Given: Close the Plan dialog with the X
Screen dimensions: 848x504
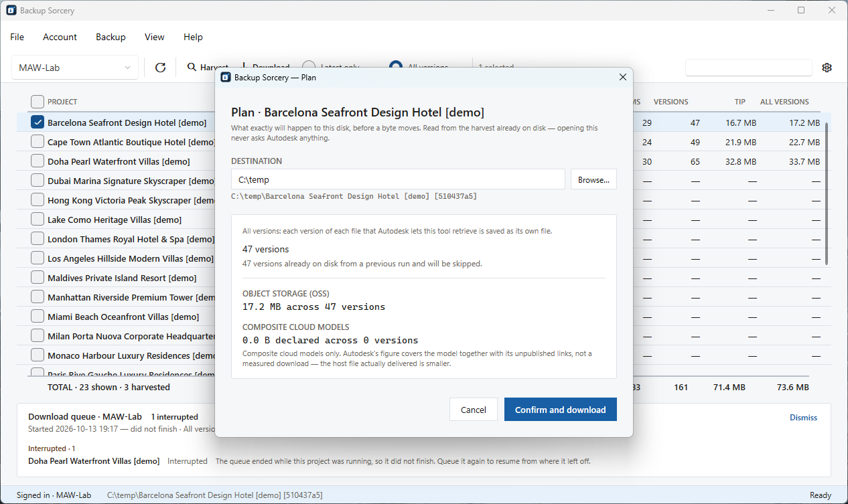Looking at the screenshot, I should pyautogui.click(x=622, y=77).
